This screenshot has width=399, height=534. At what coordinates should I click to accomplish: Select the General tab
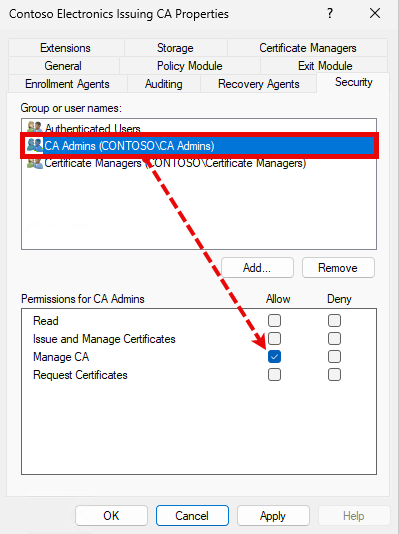point(63,66)
